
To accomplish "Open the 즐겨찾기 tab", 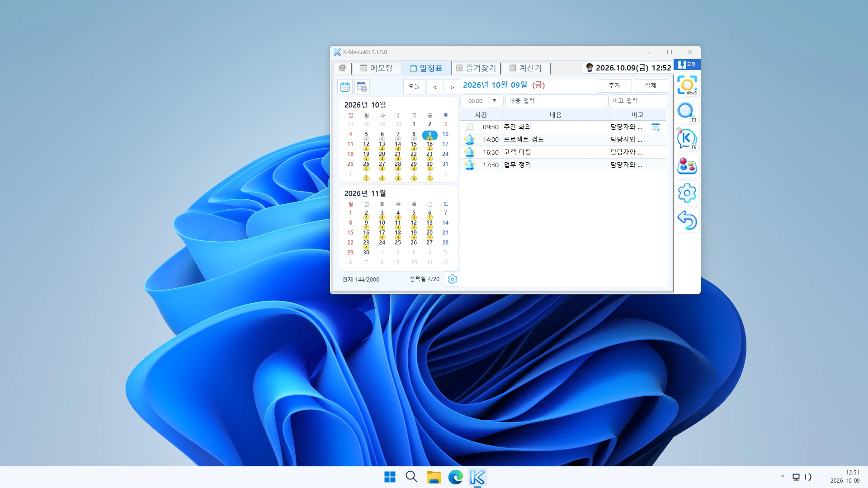I will [476, 68].
